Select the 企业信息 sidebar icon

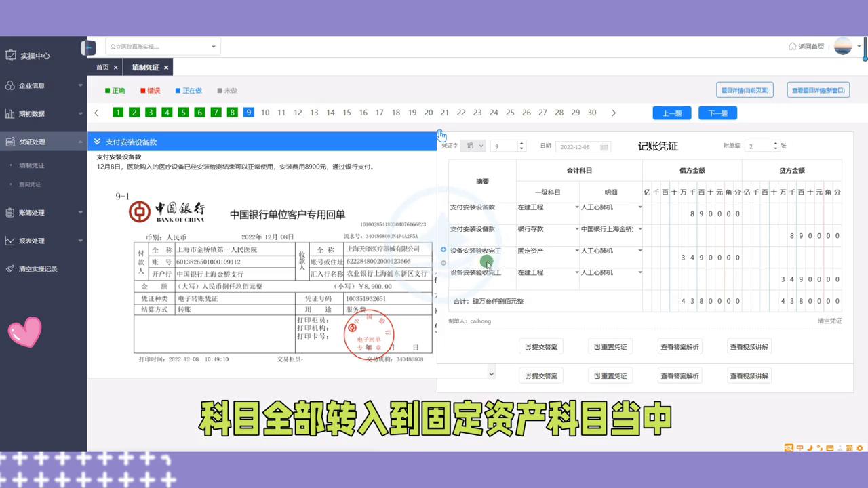tap(9, 85)
